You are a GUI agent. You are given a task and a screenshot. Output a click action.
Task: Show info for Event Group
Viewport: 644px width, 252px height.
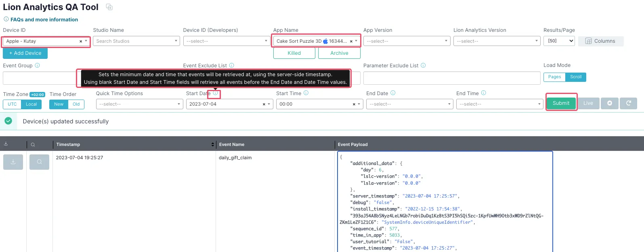[37, 65]
